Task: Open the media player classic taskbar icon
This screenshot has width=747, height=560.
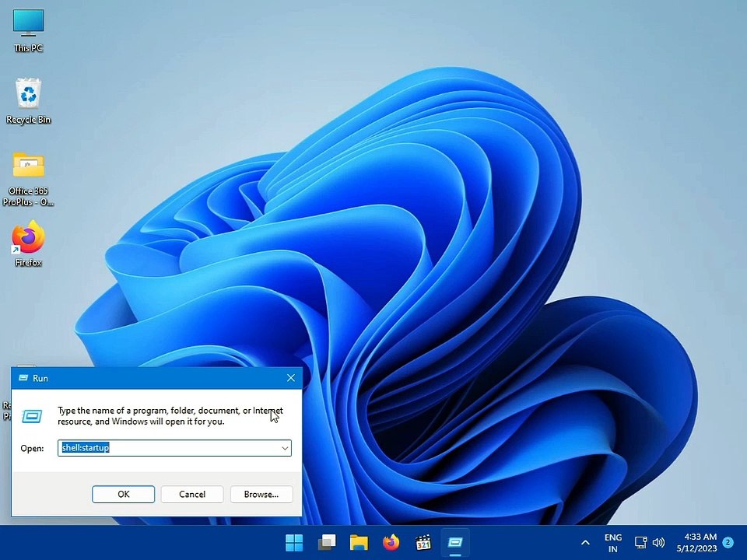Action: (x=423, y=542)
